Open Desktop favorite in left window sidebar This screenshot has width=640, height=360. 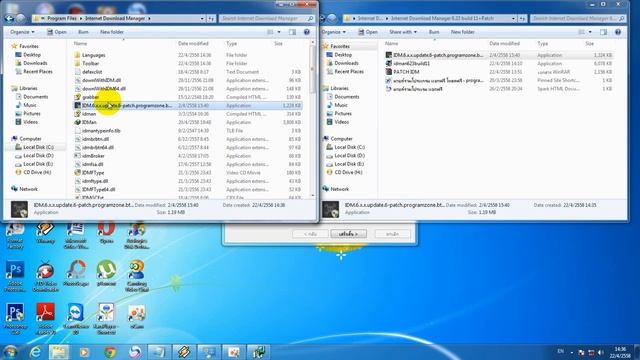tap(32, 55)
